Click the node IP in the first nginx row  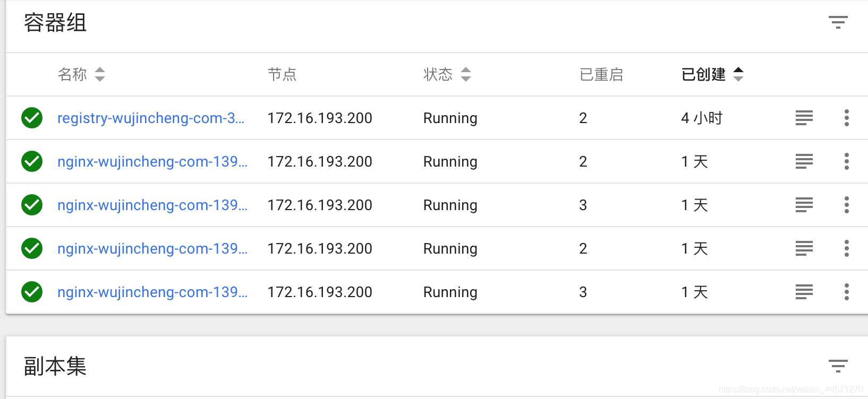coord(320,161)
